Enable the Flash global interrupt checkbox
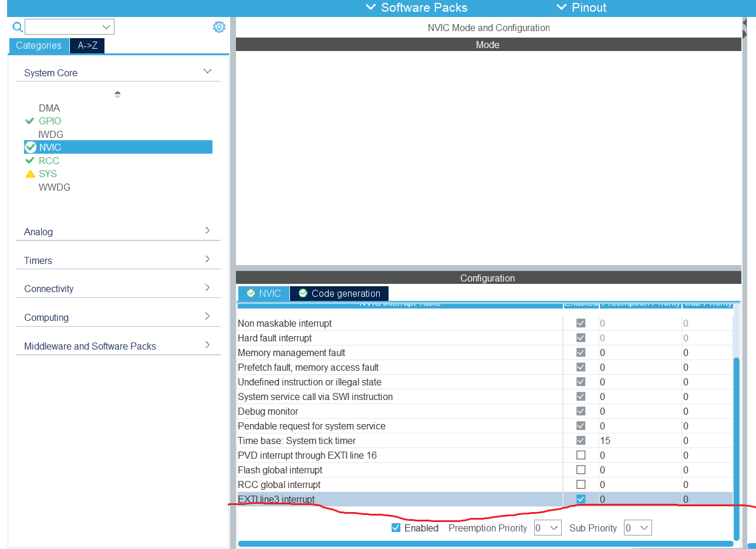The width and height of the screenshot is (756, 549). pyautogui.click(x=581, y=470)
